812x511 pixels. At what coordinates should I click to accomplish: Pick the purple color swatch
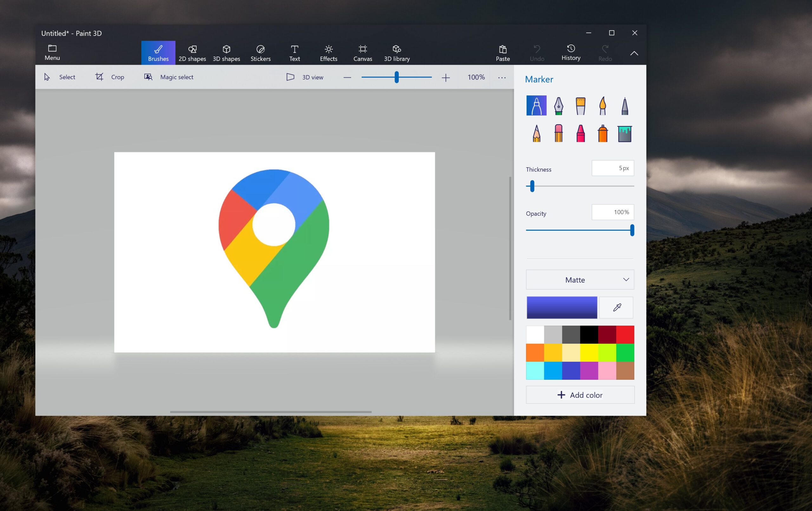point(589,371)
